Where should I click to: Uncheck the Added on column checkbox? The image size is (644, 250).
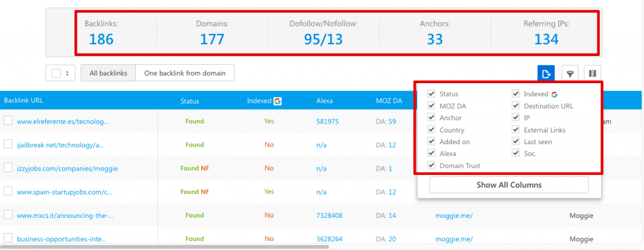point(431,142)
